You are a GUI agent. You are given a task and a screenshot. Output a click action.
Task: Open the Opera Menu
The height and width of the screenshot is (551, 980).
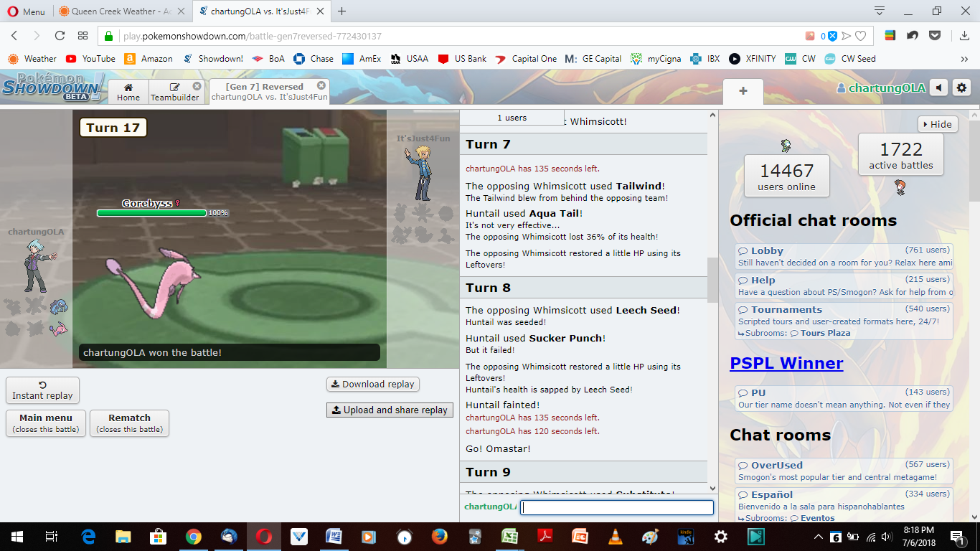pyautogui.click(x=25, y=11)
